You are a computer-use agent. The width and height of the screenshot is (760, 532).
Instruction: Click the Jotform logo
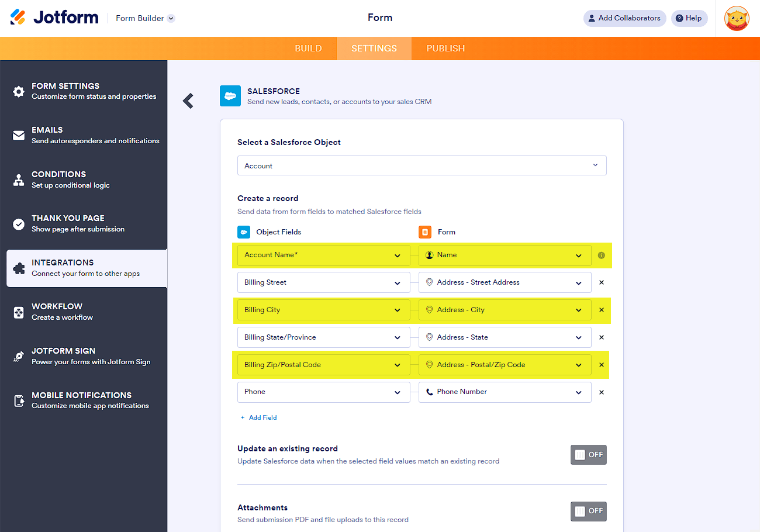(54, 18)
